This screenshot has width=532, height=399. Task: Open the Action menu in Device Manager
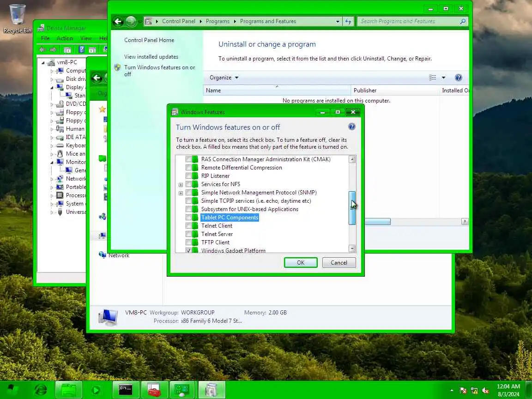click(x=65, y=38)
